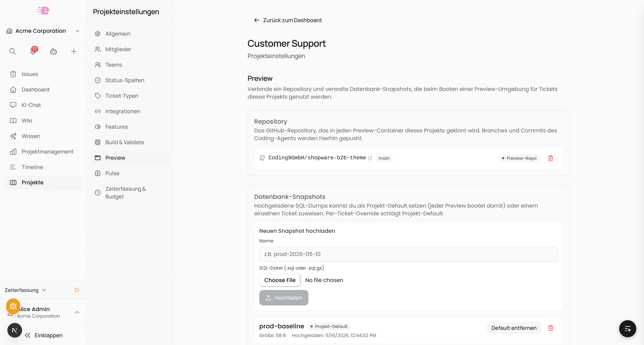Click the Issues clipboard icon
Screen dimensions: 644x345
[x=13, y=74]
